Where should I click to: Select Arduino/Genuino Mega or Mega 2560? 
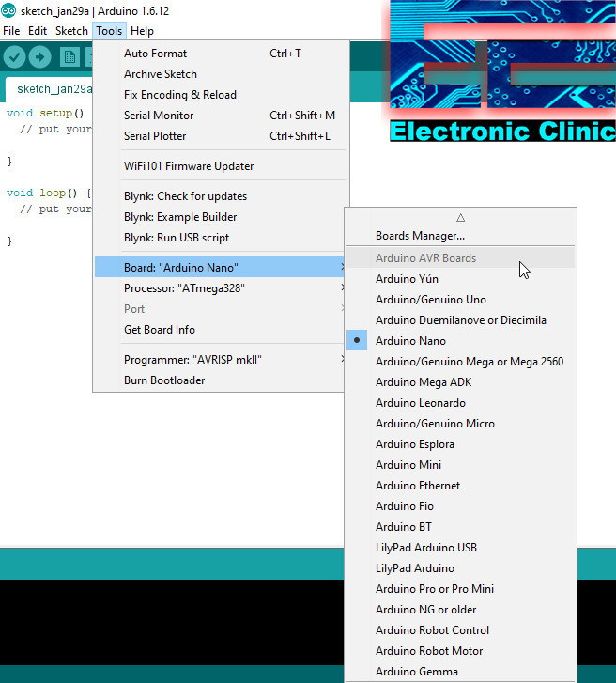pyautogui.click(x=461, y=362)
